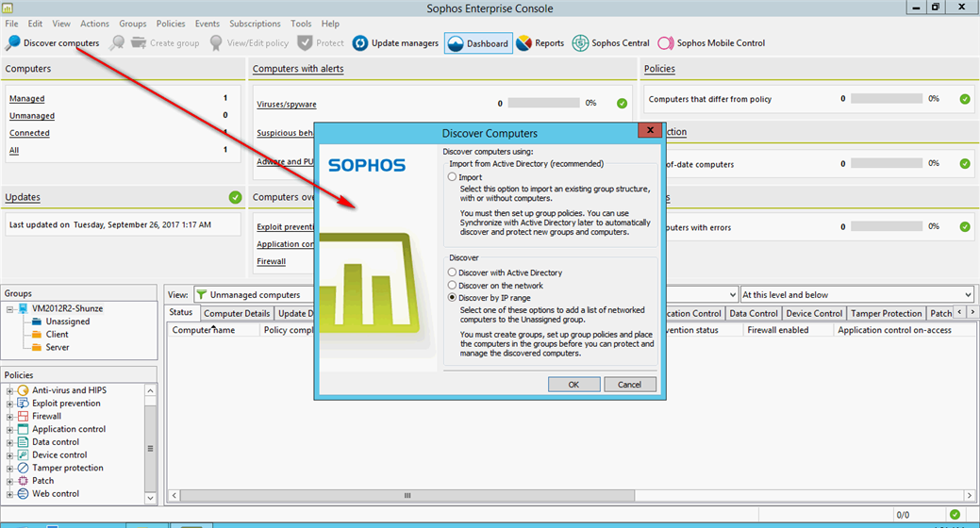
Task: Click the Unmanaged computers link
Action: (32, 116)
